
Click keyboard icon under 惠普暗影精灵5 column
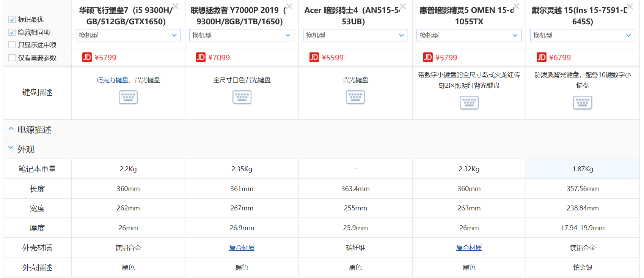click(x=469, y=103)
